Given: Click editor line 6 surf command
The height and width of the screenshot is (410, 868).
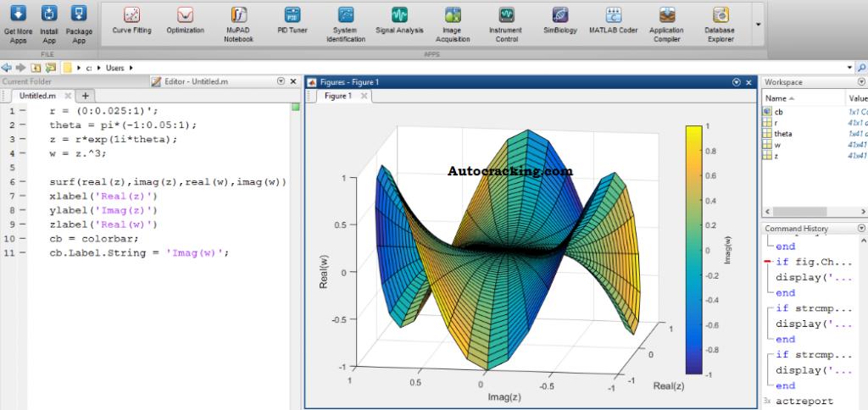Looking at the screenshot, I should tap(168, 181).
